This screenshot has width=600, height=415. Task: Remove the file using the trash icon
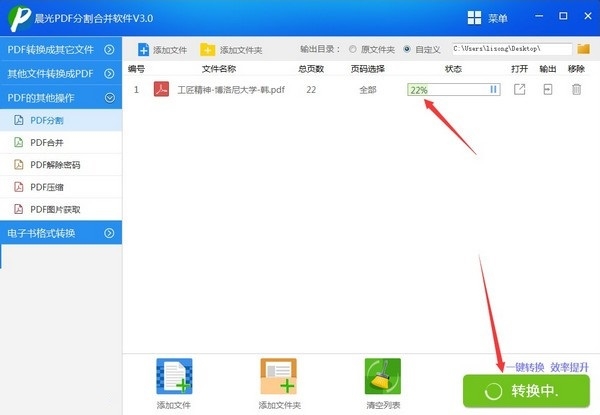click(576, 90)
